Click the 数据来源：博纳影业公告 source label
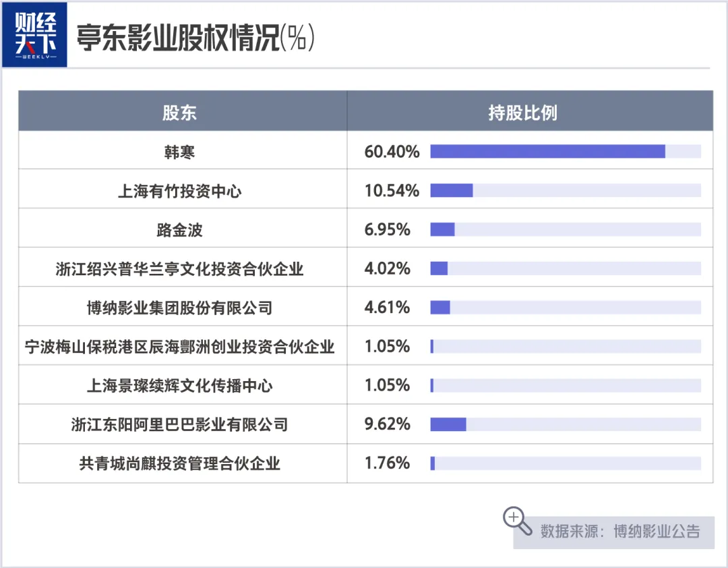 (x=619, y=531)
